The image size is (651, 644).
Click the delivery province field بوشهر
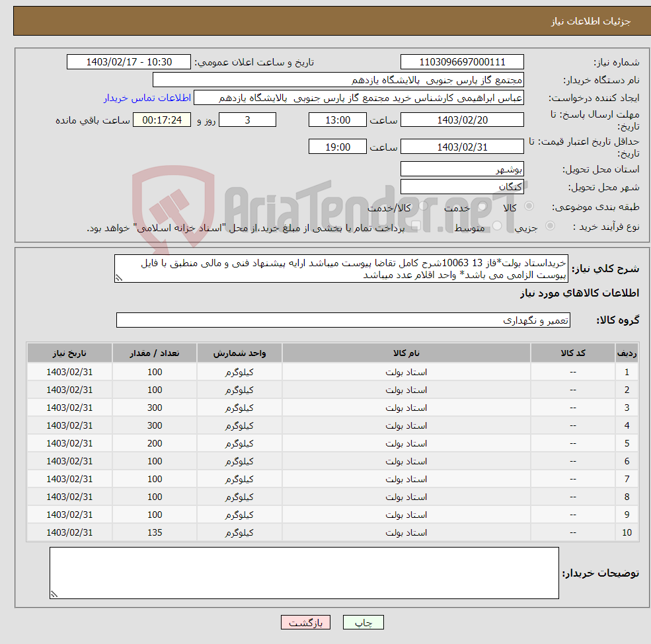tap(462, 169)
